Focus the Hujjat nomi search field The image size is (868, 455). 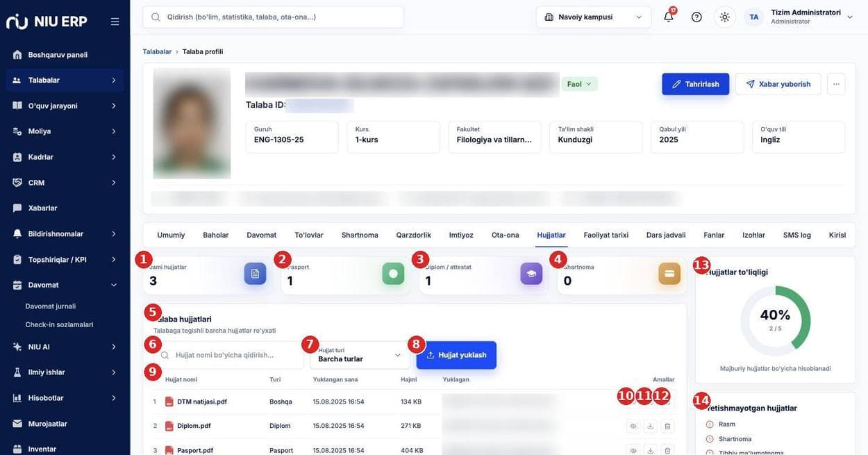(x=229, y=355)
